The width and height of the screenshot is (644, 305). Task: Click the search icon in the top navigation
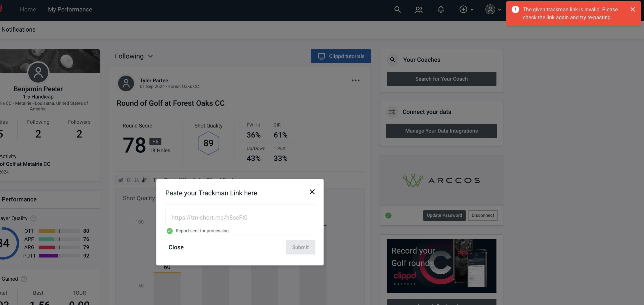397,9
